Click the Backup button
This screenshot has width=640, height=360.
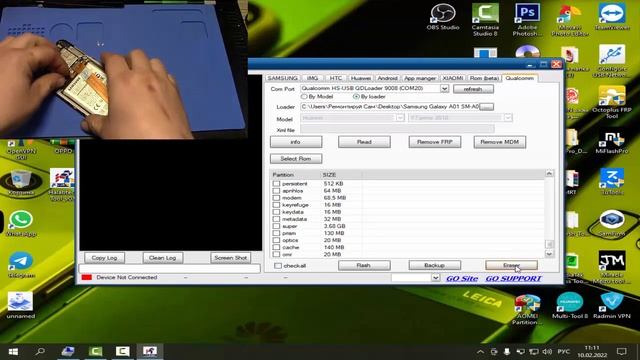click(435, 265)
